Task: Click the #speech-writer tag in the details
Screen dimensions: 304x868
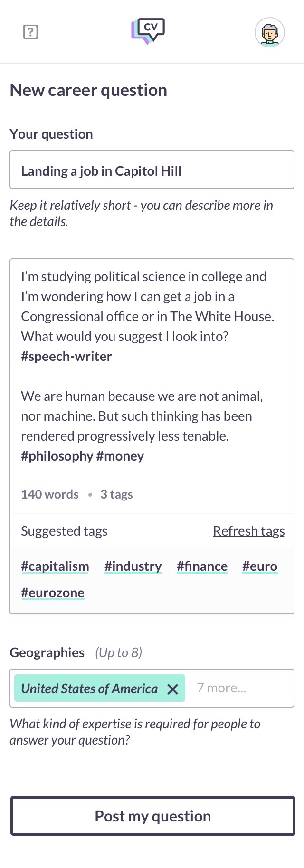Action: point(66,356)
